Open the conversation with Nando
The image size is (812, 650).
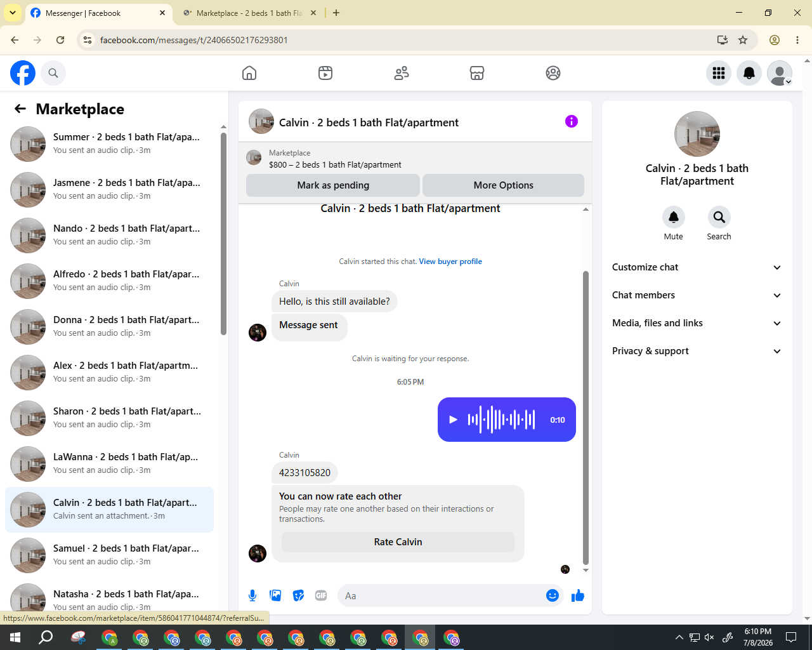tap(109, 235)
